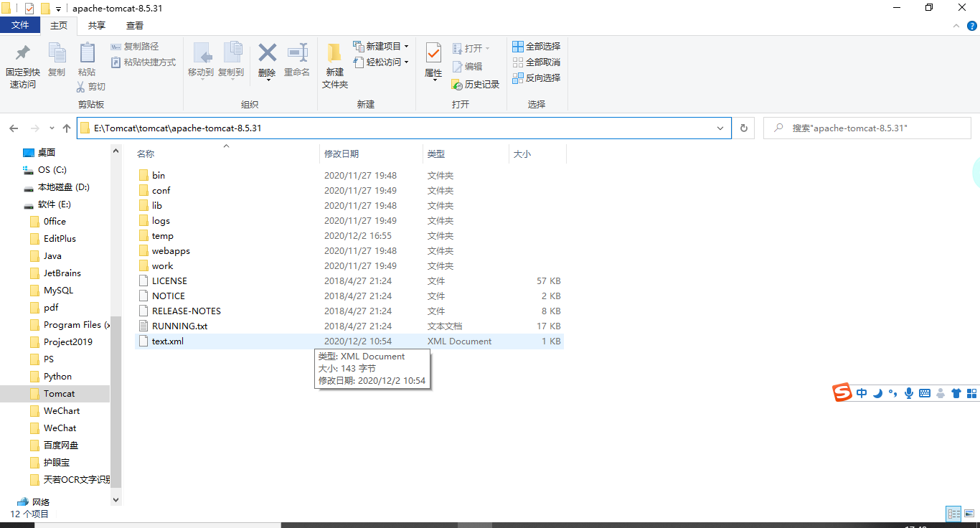This screenshot has width=980, height=528.
Task: Click Copy path option
Action: pos(135,47)
